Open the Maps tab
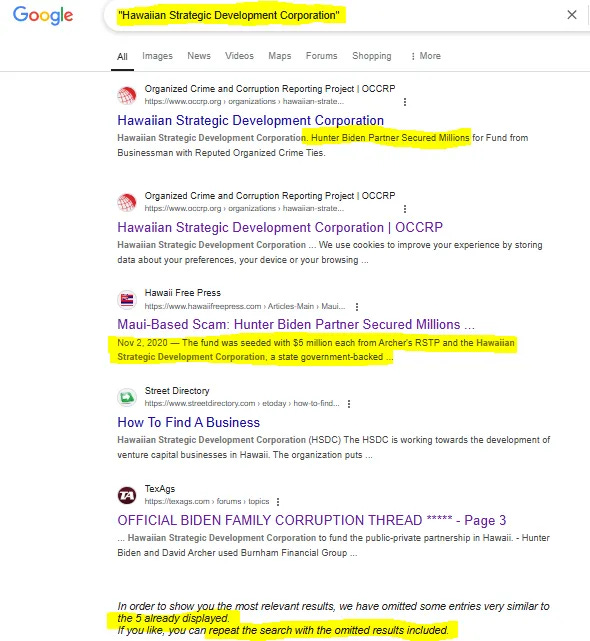Viewport: 590px width, 641px height. point(280,56)
